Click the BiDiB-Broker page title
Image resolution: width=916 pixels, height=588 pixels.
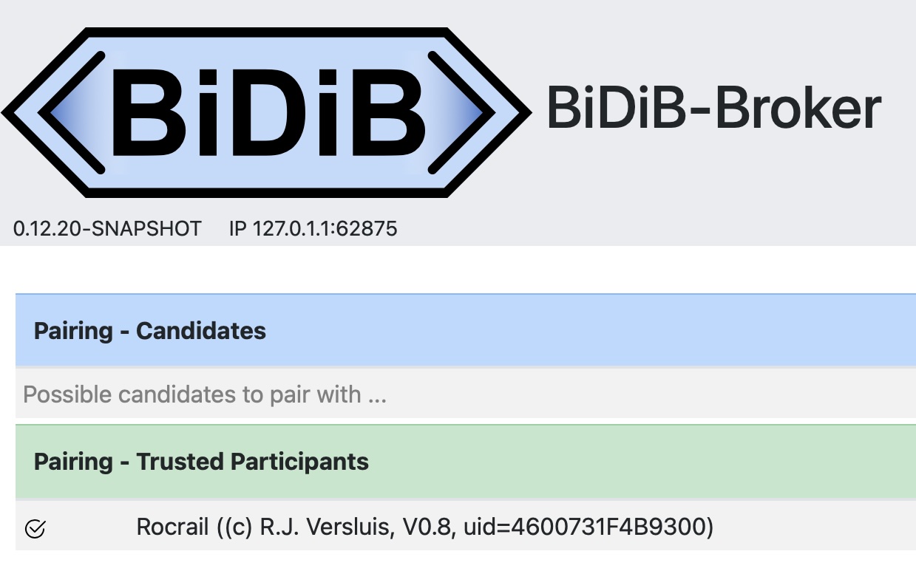[x=713, y=109]
